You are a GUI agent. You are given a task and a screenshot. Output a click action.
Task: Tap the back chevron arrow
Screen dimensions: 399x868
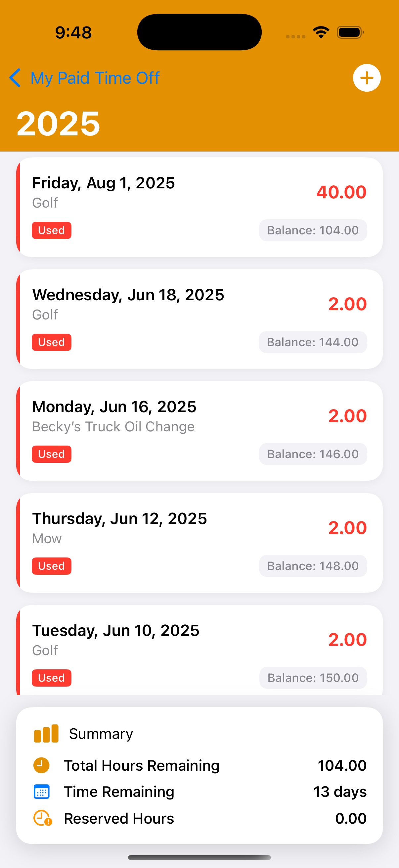[x=15, y=78]
